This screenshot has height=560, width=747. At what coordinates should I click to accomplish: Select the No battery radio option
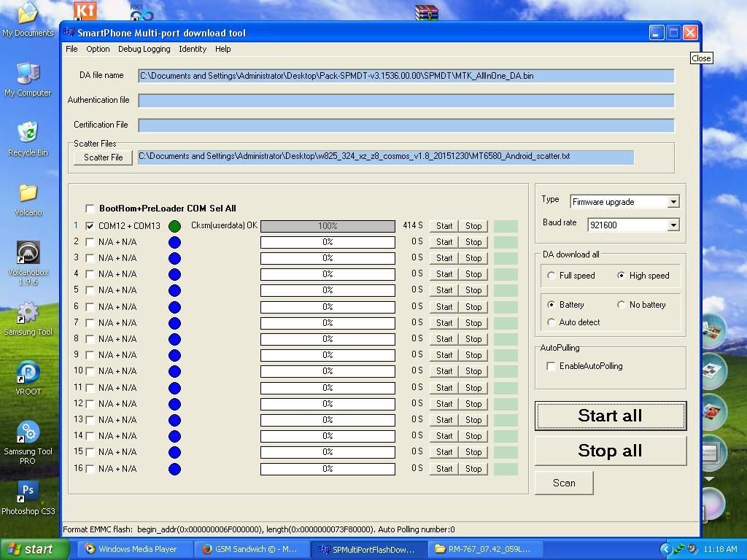point(621,305)
